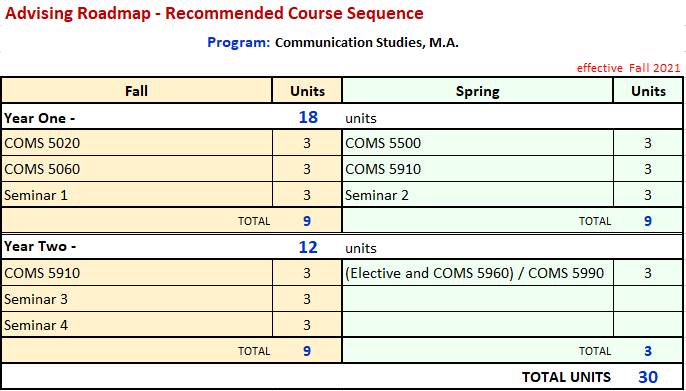Select the Fall column header
This screenshot has height=391, width=686.
pos(137,91)
